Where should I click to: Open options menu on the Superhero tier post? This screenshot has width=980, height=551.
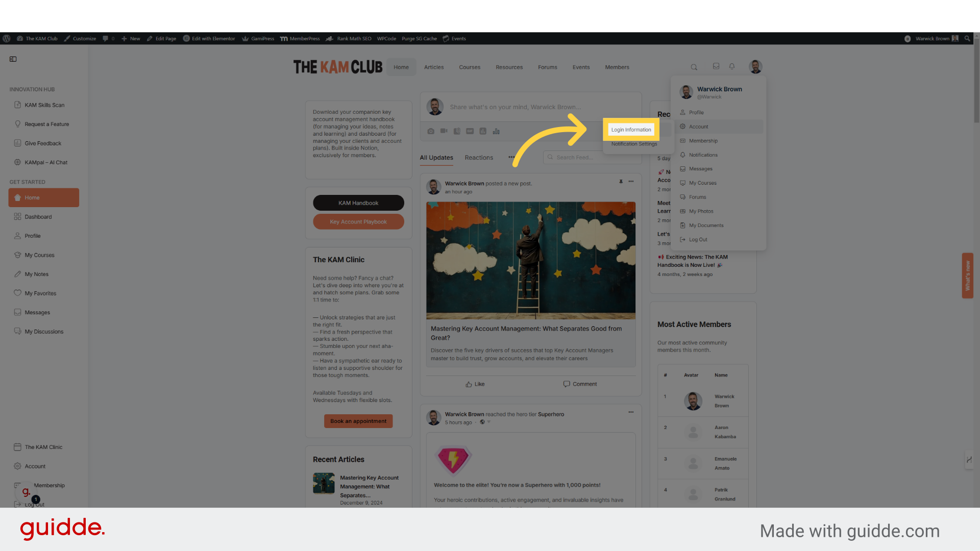pyautogui.click(x=631, y=412)
